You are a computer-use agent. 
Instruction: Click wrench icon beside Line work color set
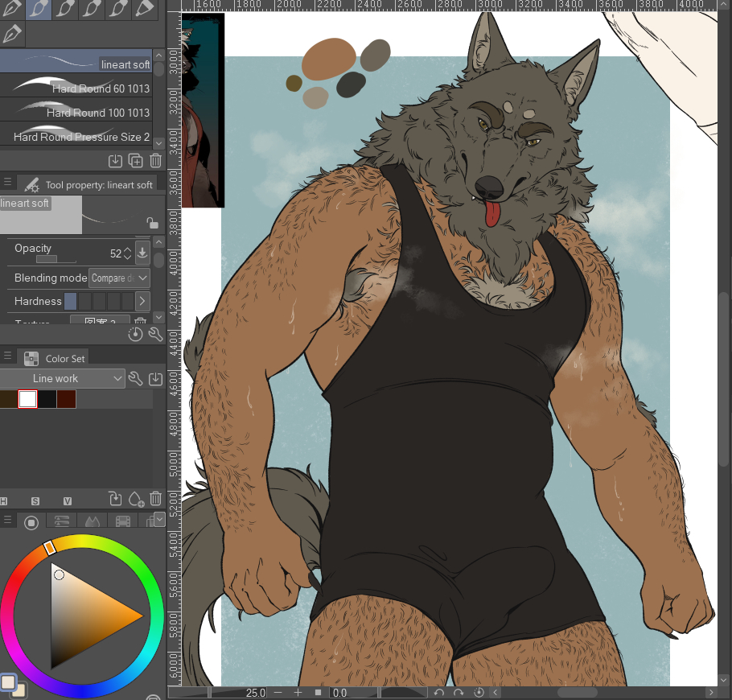point(136,379)
